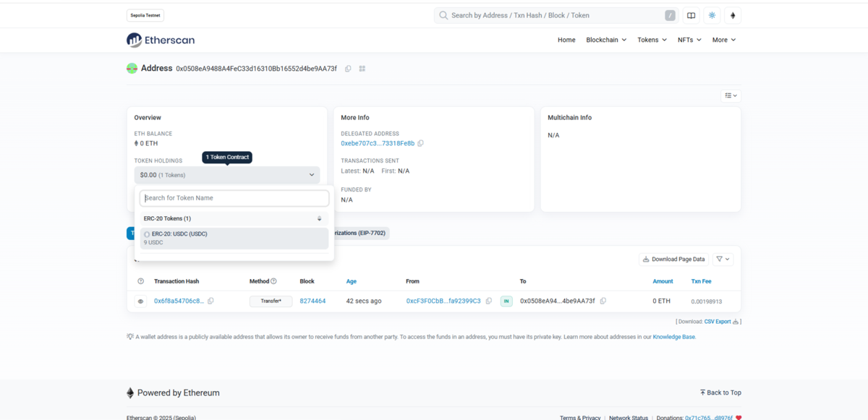
Task: Click Back to Top
Action: point(720,393)
